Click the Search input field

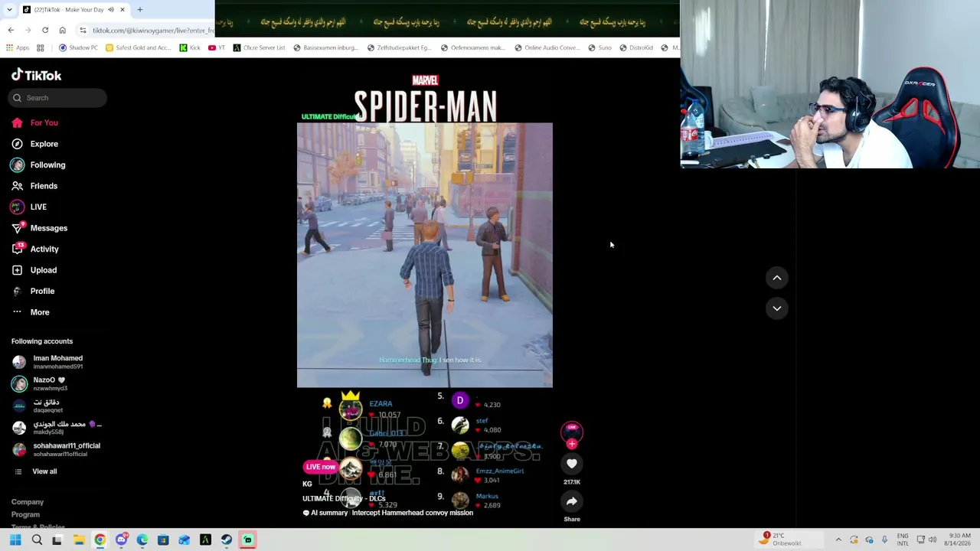[58, 98]
